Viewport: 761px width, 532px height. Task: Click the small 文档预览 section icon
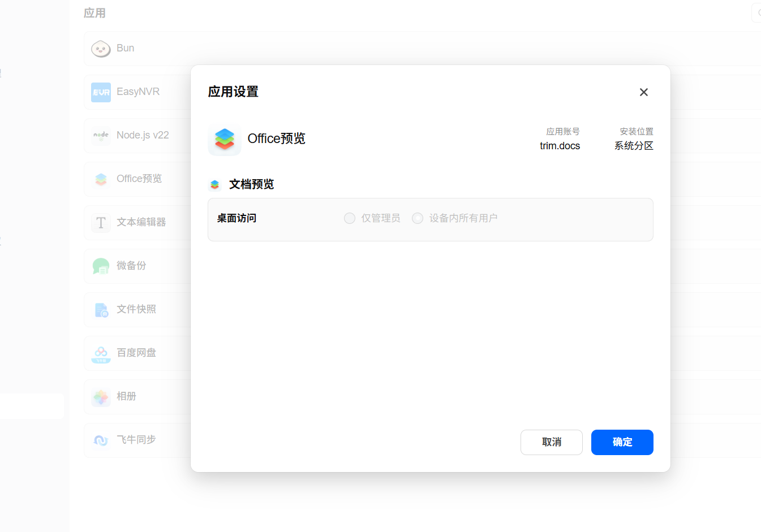[214, 184]
